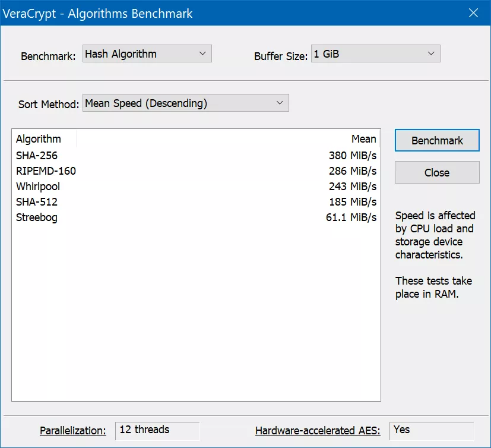Click the 'Speed is affected by CPU load' note
491x448 pixels.
435,235
